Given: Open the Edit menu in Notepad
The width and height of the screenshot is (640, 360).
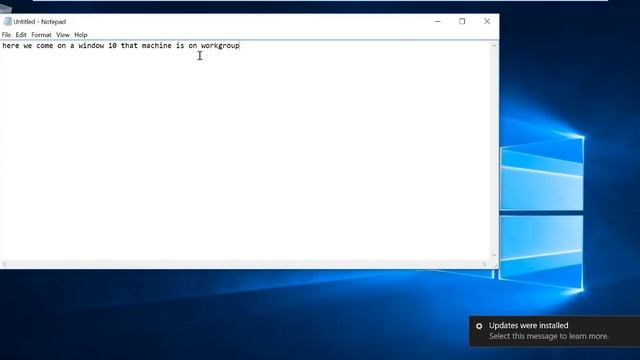Looking at the screenshot, I should (21, 35).
